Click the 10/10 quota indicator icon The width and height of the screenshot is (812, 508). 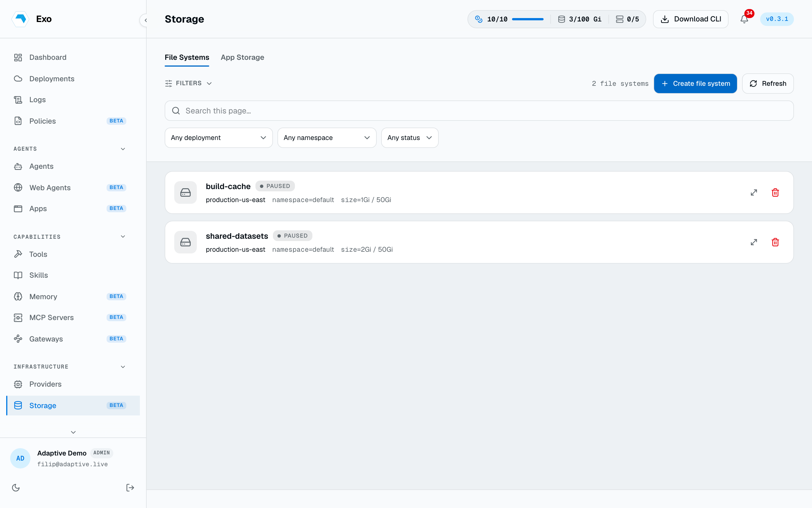(x=479, y=19)
